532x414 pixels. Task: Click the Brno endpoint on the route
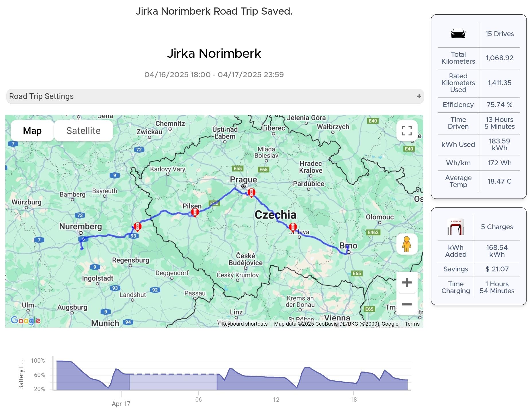click(x=348, y=252)
